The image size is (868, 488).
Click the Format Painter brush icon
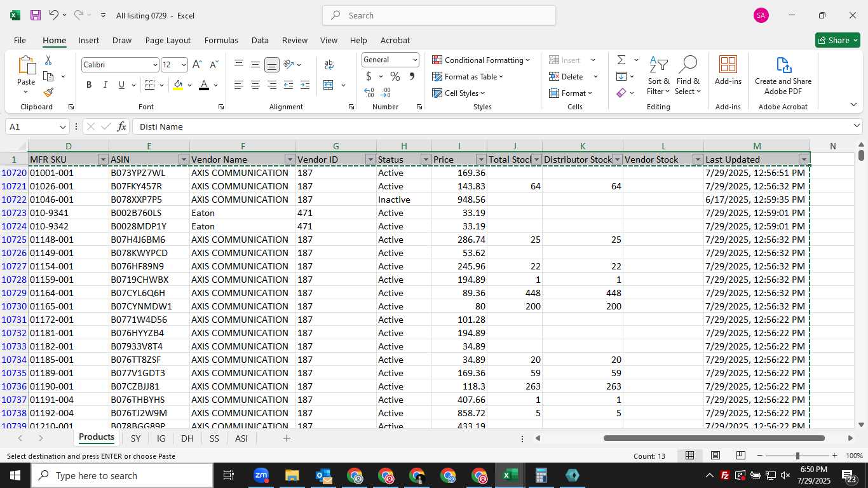tap(48, 92)
